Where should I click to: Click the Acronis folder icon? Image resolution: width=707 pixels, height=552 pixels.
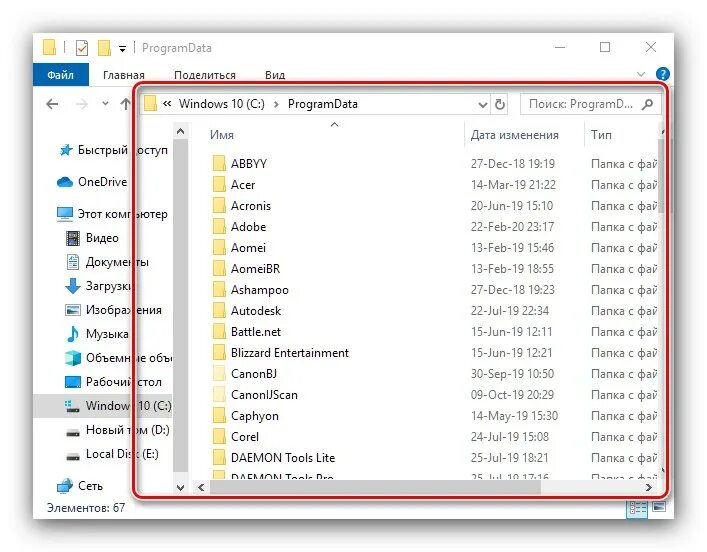click(x=219, y=205)
